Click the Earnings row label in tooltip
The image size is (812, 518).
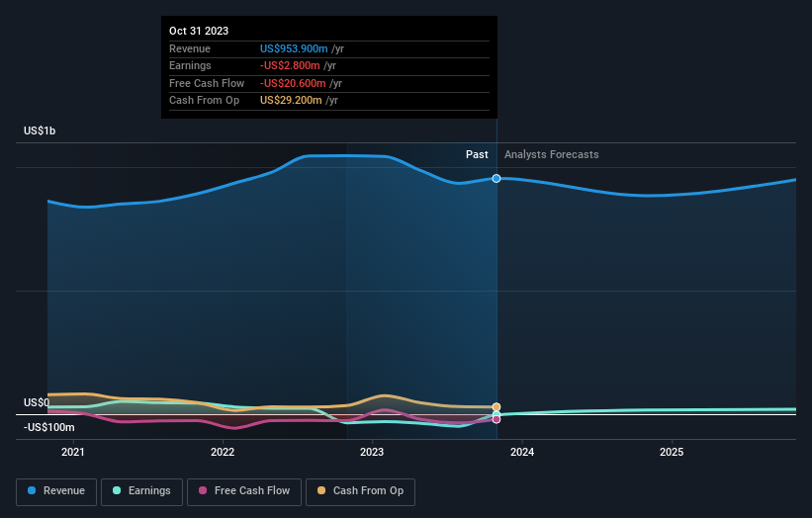pyautogui.click(x=190, y=65)
